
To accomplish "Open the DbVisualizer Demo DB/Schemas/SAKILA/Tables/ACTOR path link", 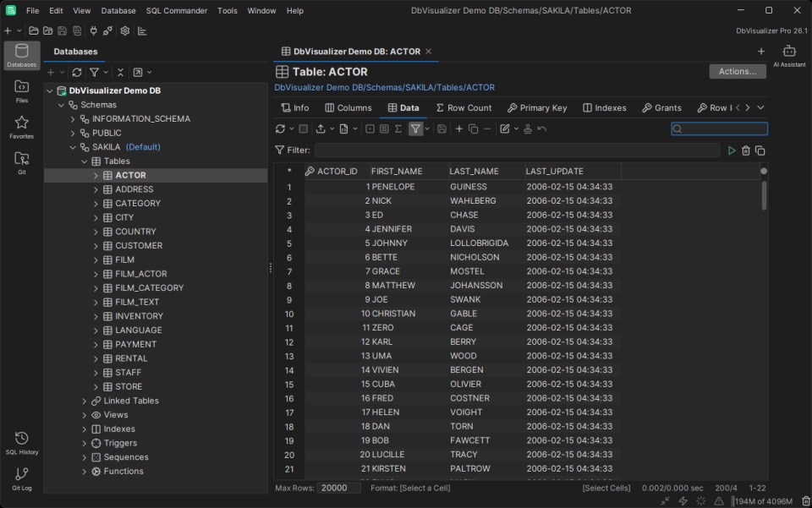I will point(384,87).
